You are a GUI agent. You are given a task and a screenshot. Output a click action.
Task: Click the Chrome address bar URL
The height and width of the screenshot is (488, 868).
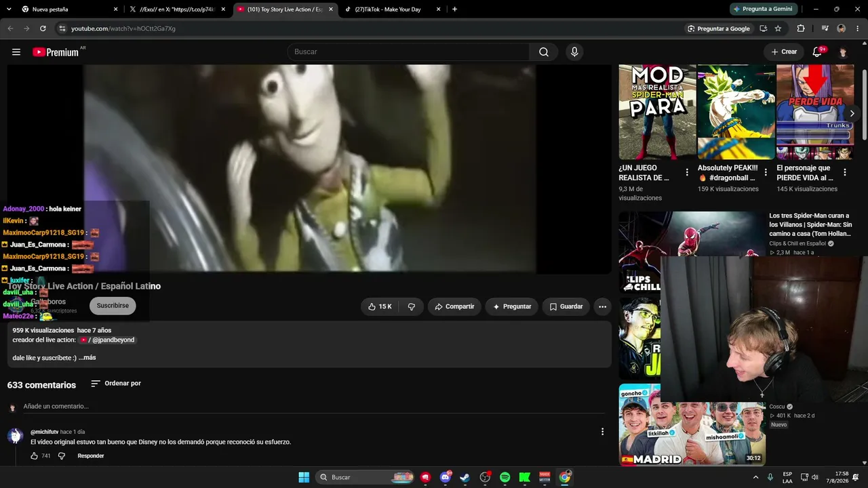[x=123, y=28]
